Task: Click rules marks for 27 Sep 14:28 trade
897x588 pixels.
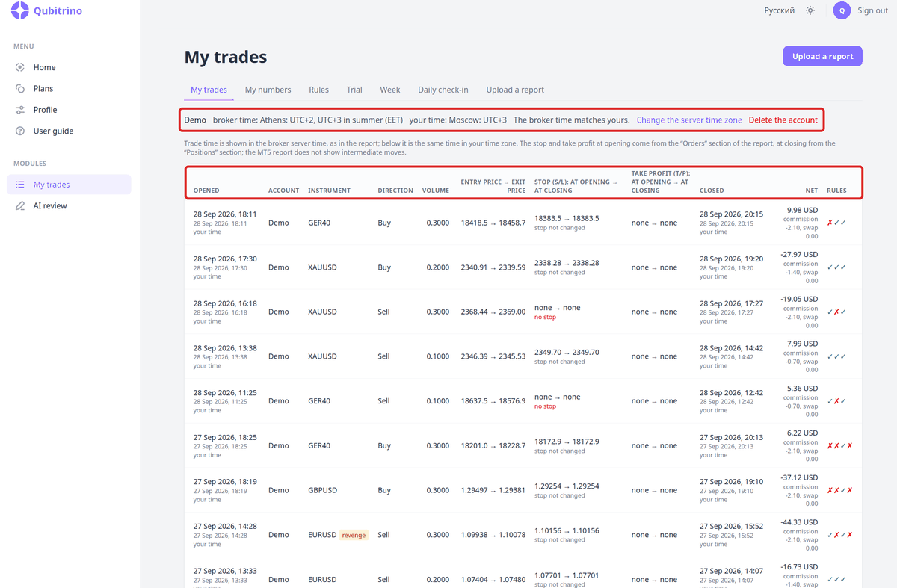Action: [x=839, y=535]
